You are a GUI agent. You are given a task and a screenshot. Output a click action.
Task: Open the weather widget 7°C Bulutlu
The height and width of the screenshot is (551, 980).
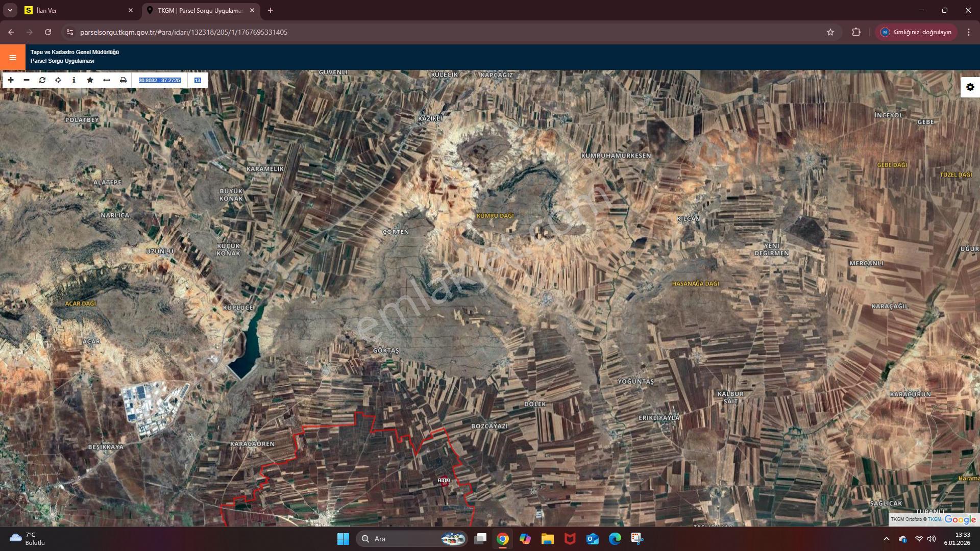pos(28,539)
